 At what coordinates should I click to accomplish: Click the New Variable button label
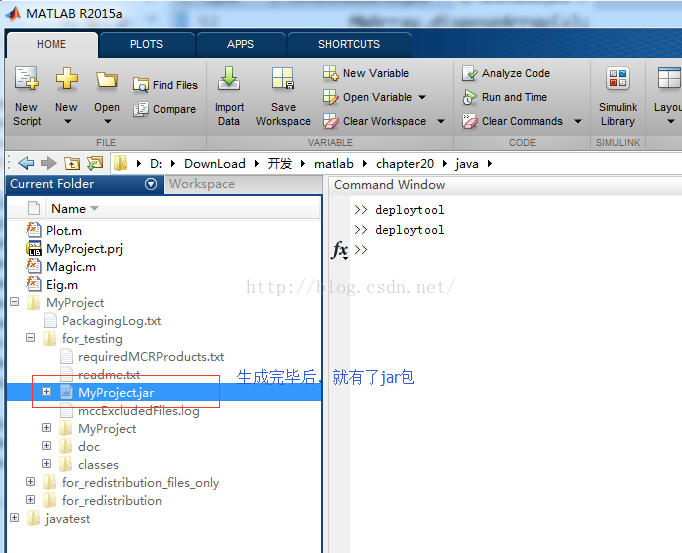coord(376,73)
